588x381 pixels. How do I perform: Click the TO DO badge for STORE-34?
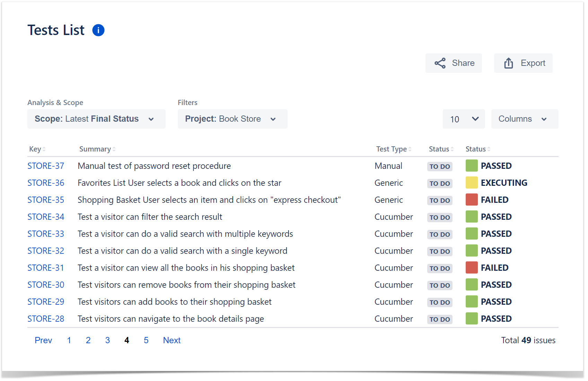[x=440, y=217]
